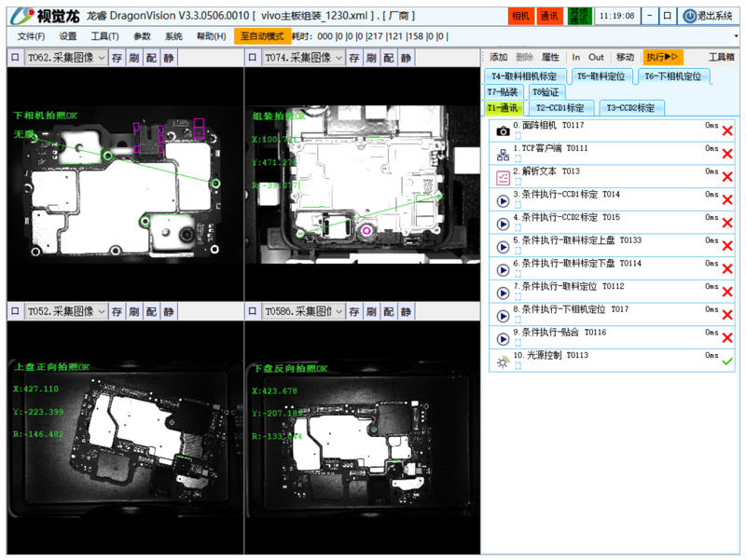Open the 文件(F) menu
746x560 pixels.
coord(31,36)
